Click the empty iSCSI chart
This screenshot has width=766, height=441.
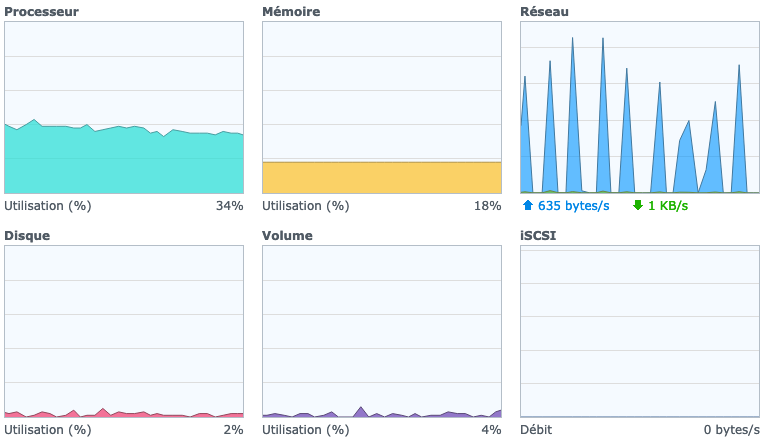(x=640, y=331)
